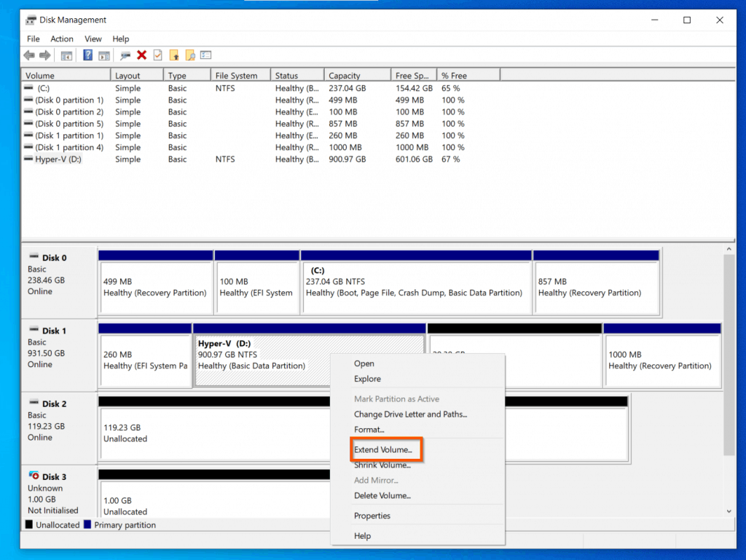Select Disk 2 119.23 GB Unallocated block

[214, 429]
